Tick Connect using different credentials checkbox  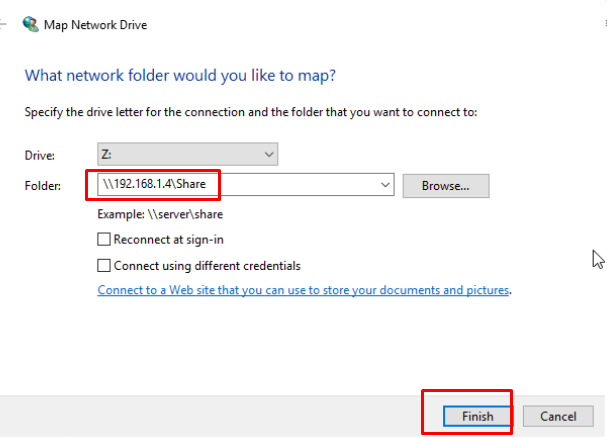[x=104, y=266]
